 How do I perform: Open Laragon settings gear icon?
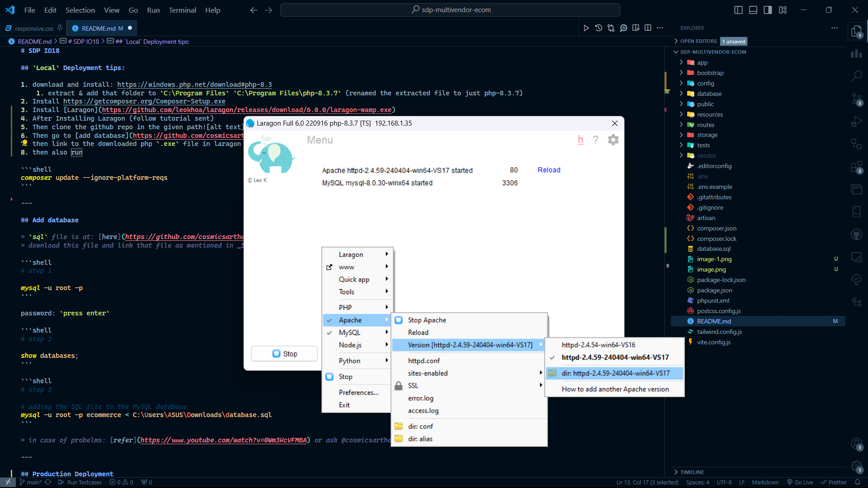tap(613, 140)
